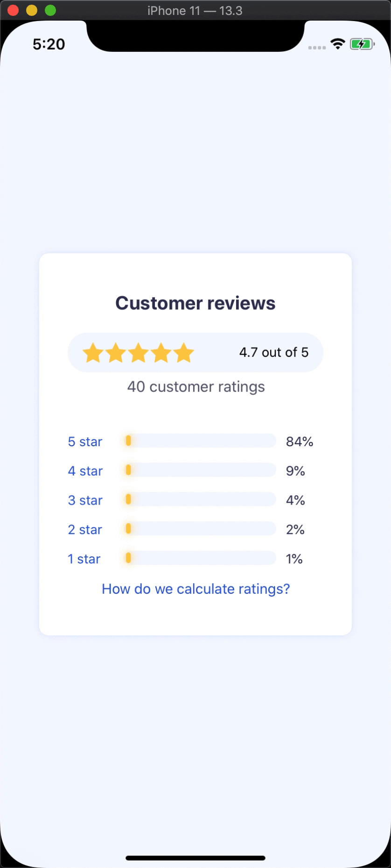This screenshot has width=391, height=868.
Task: Click the third rating star
Action: click(x=139, y=353)
